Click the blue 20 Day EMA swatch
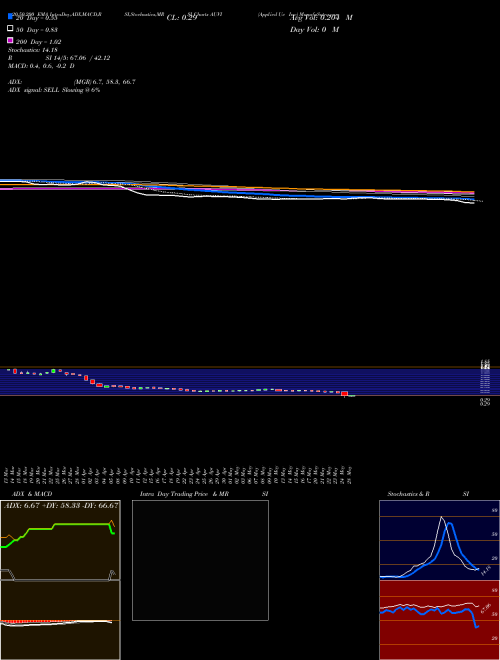The height and width of the screenshot is (660, 500). click(10, 16)
